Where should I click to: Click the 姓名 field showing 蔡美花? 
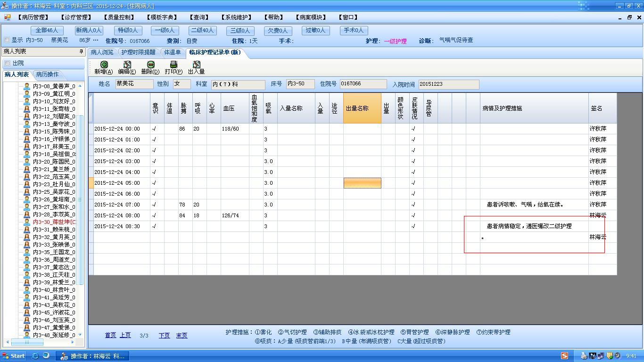point(134,84)
